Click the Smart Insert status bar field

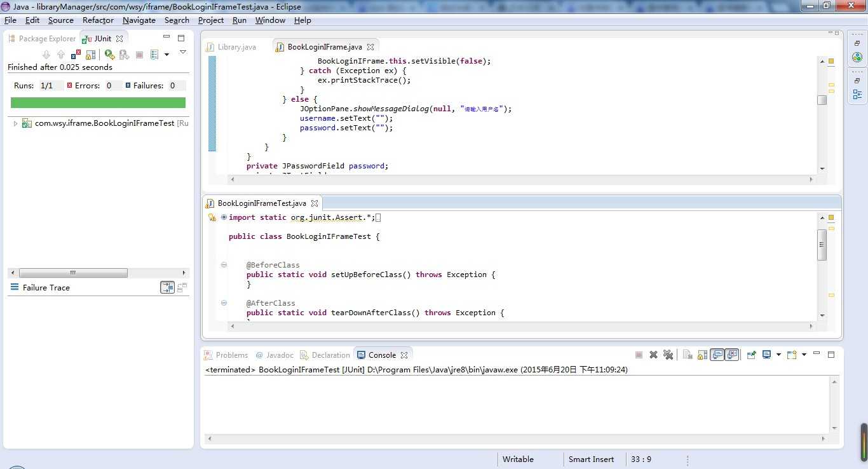[592, 459]
